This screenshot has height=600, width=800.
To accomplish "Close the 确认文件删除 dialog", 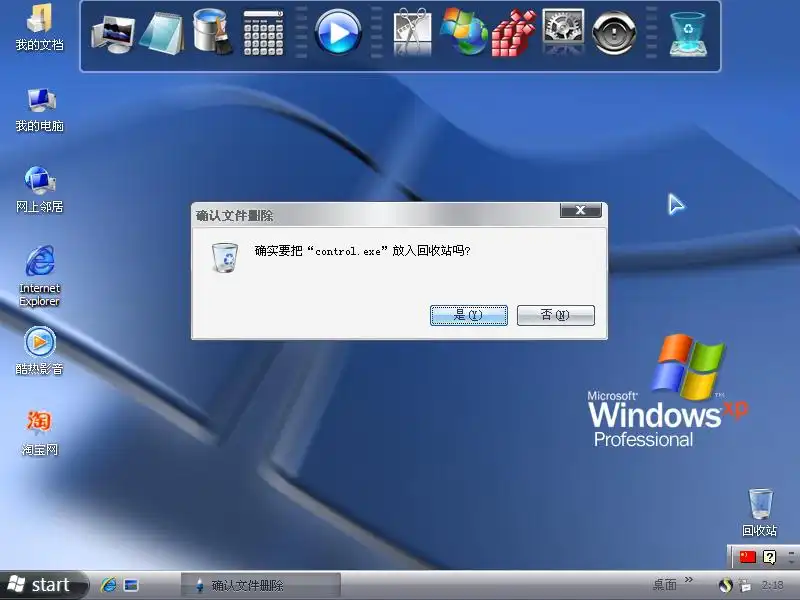I will [581, 210].
